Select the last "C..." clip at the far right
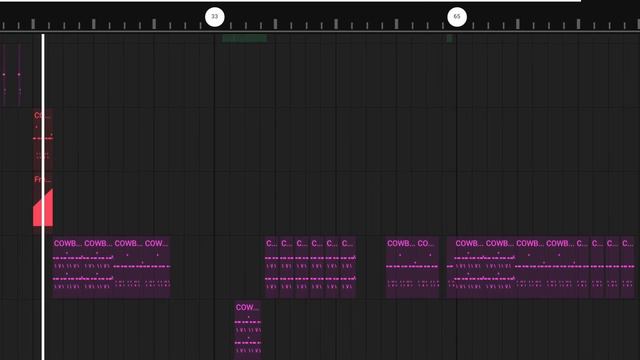 coord(628,267)
